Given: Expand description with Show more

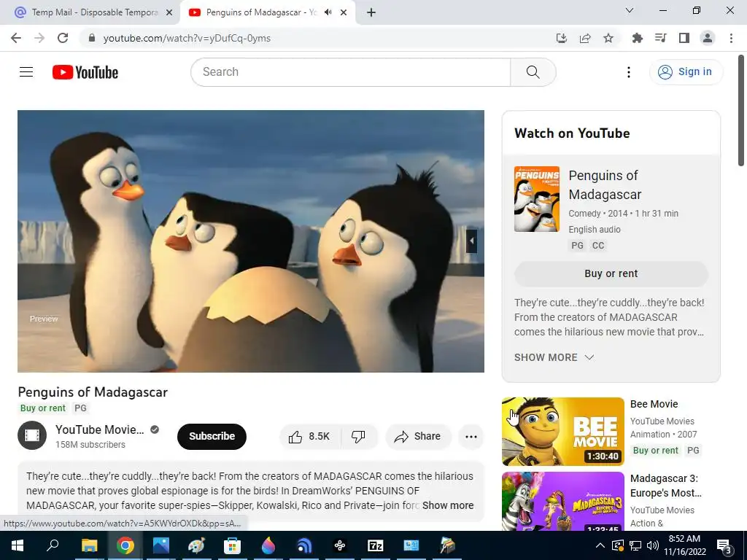Looking at the screenshot, I should pyautogui.click(x=448, y=505).
